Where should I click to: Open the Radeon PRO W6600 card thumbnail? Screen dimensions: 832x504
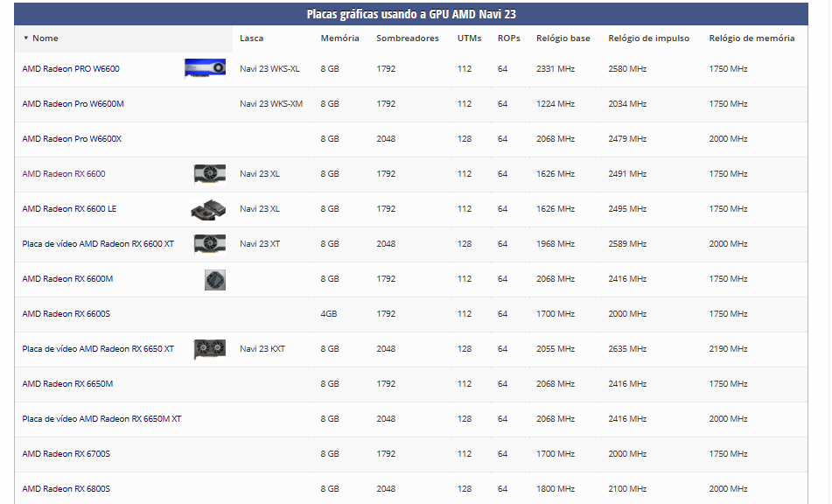pyautogui.click(x=205, y=68)
